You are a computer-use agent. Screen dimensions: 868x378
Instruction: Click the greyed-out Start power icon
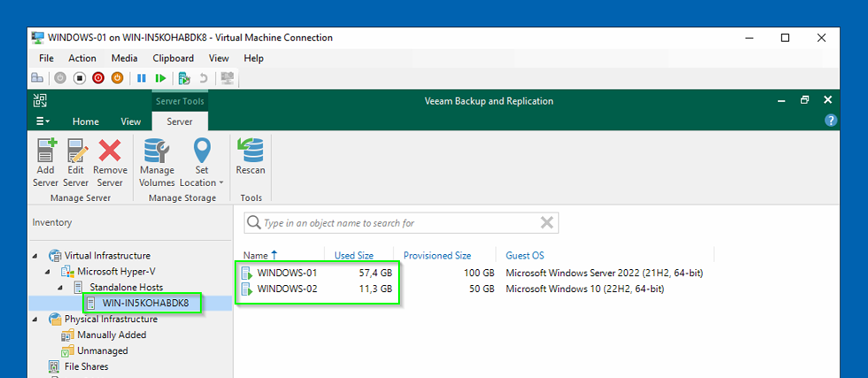coord(60,78)
